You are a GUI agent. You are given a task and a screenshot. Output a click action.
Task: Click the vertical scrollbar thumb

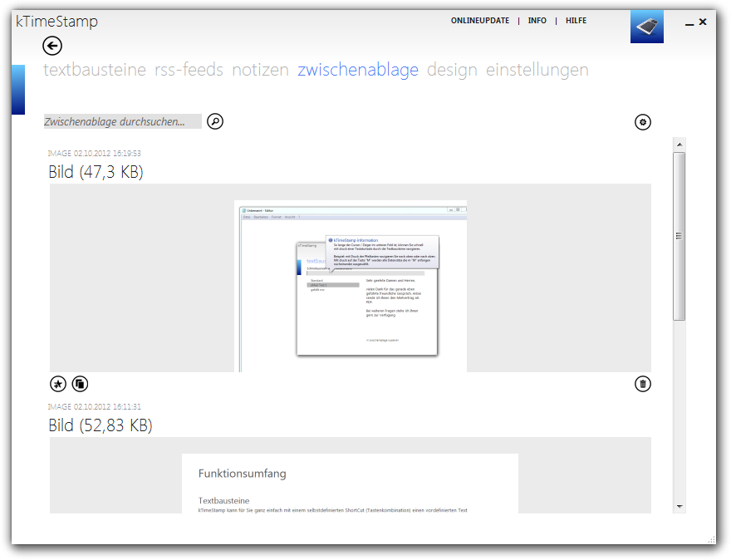coord(679,236)
